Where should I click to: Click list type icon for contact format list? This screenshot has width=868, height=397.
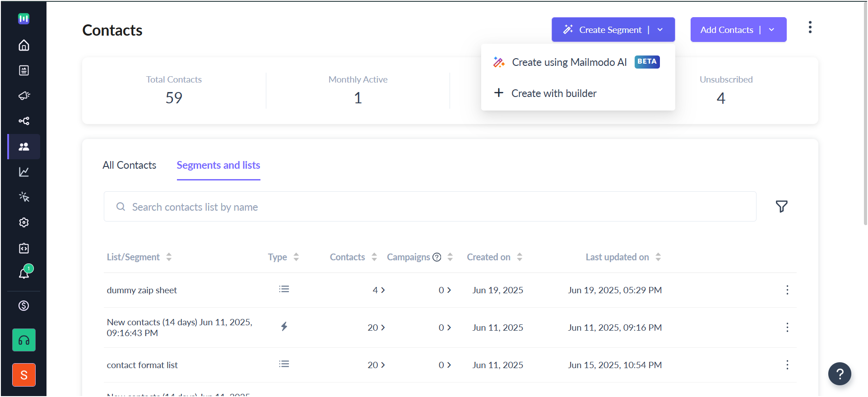[284, 364]
